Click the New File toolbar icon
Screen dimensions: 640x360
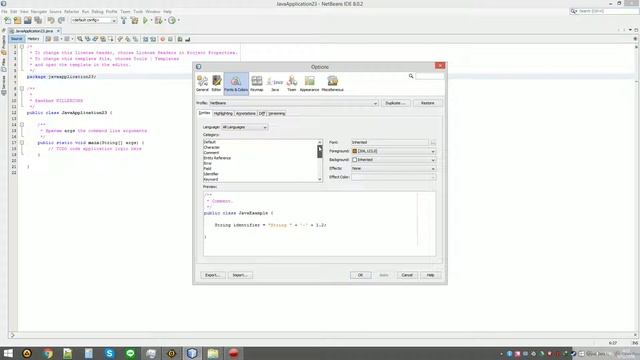(7, 20)
